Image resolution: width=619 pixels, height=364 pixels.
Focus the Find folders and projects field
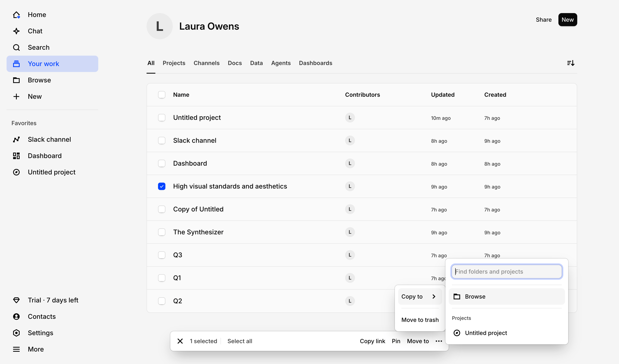507,271
